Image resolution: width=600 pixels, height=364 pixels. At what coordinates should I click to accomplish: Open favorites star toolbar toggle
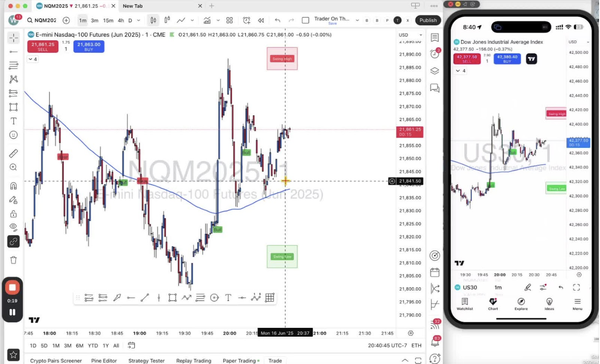pyautogui.click(x=14, y=355)
